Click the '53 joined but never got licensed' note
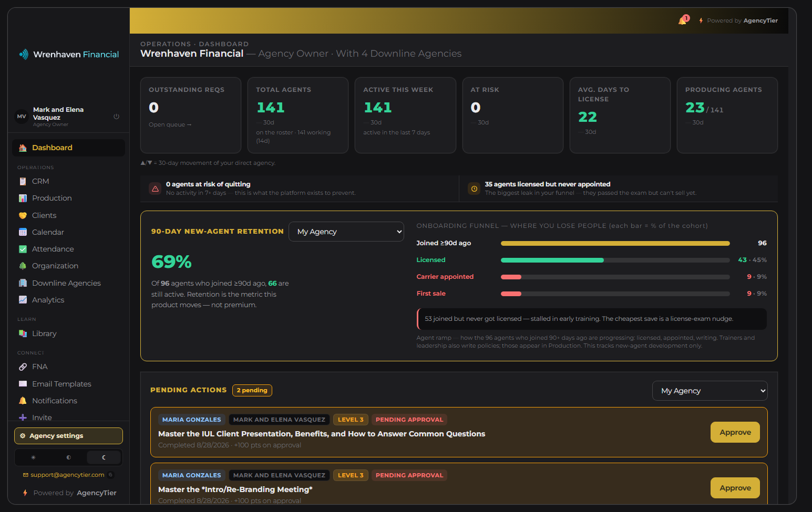The width and height of the screenshot is (812, 512). click(x=592, y=319)
